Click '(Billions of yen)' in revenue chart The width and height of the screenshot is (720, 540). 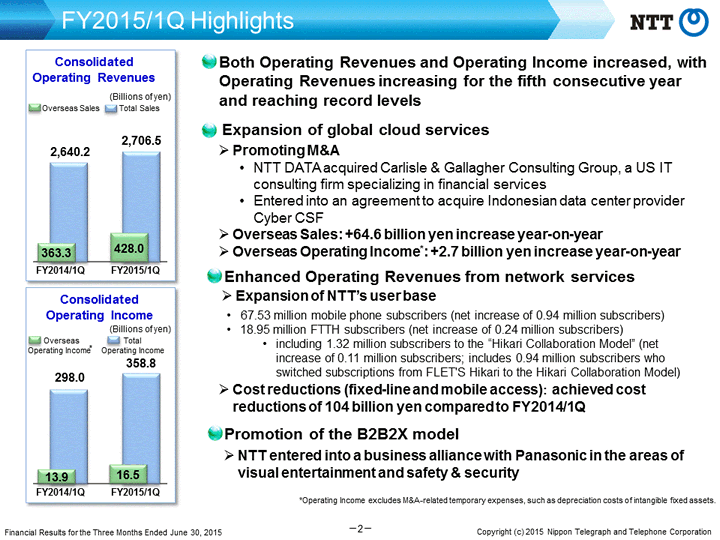tap(140, 97)
